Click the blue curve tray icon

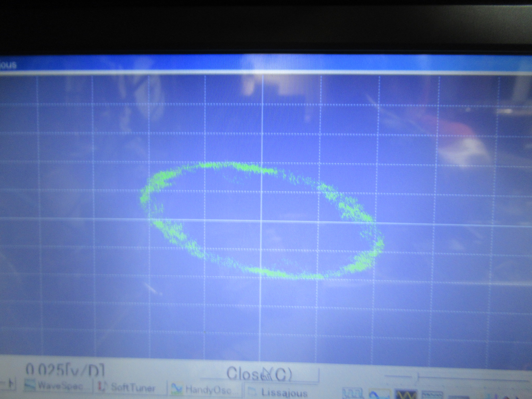380,394
